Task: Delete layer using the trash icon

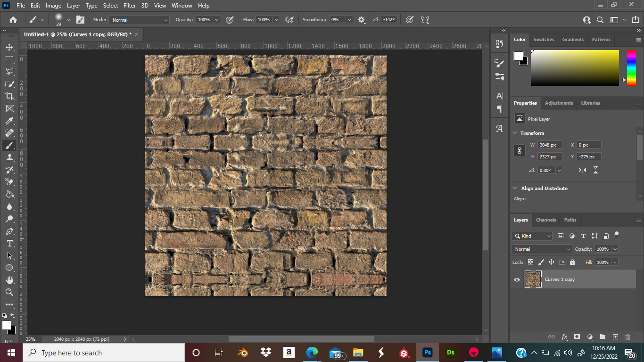Action: coord(627,337)
